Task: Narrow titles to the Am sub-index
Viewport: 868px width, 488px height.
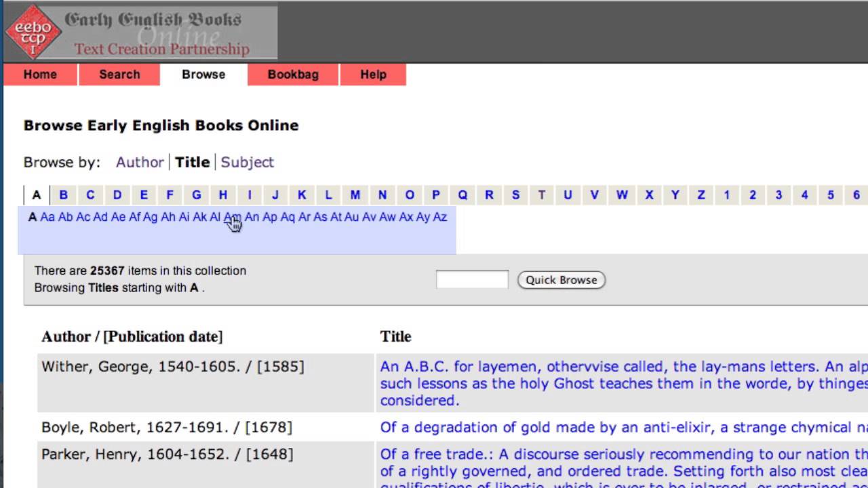Action: click(x=232, y=217)
